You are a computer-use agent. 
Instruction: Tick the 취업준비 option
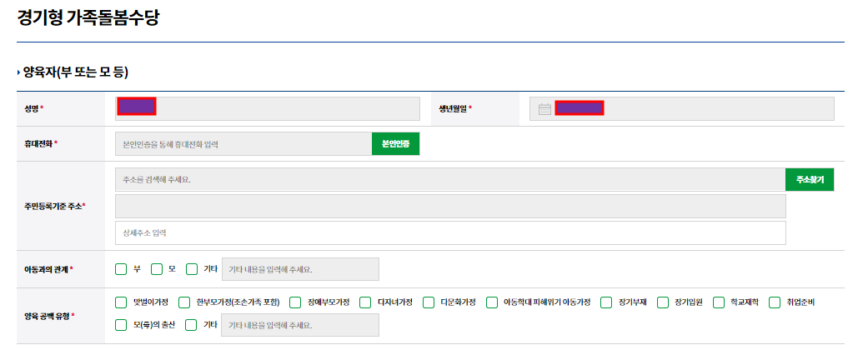click(x=775, y=302)
